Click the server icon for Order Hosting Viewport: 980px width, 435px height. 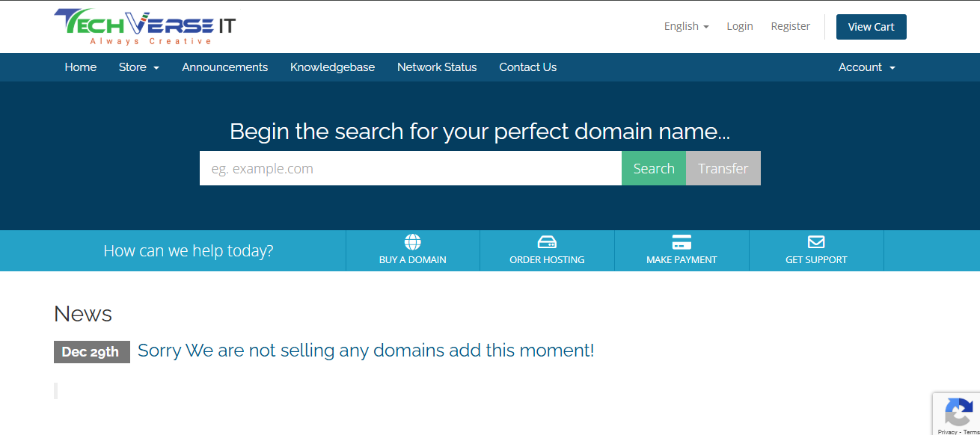[x=547, y=242]
